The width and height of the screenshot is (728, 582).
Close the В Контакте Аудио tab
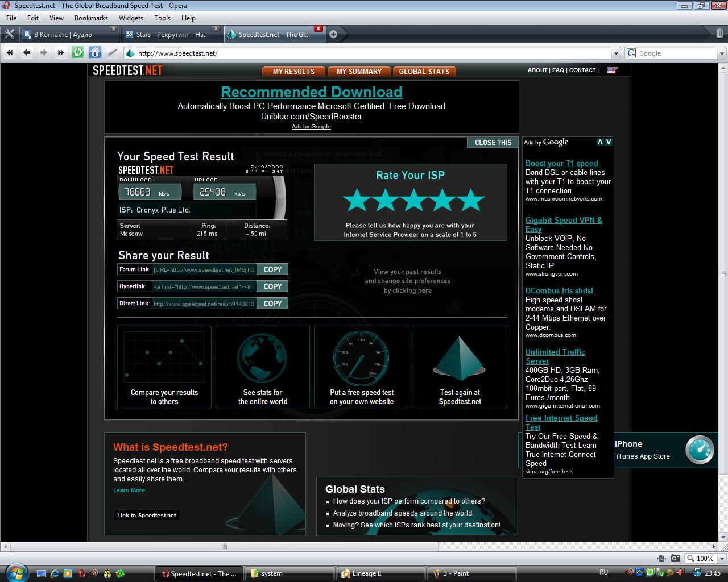tap(114, 28)
